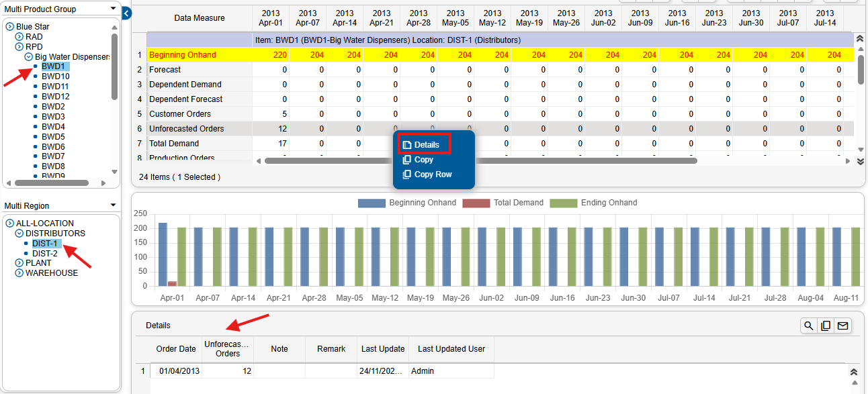The width and height of the screenshot is (868, 394).
Task: Toggle the Ending Onhand legend swatch
Action: pos(564,203)
